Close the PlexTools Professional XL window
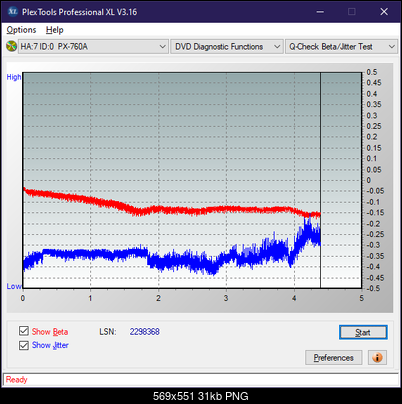Screen dimensions: 402x404 coord(384,12)
